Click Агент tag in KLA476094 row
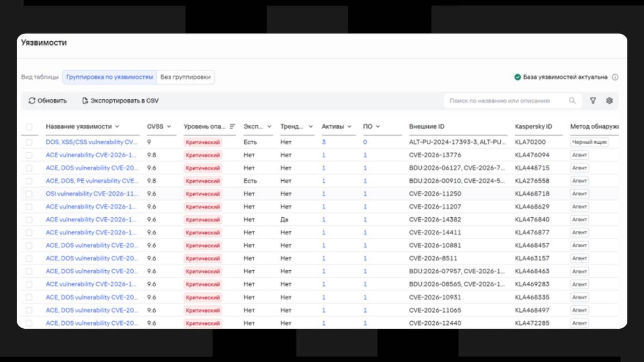644x362 pixels. pos(580,155)
